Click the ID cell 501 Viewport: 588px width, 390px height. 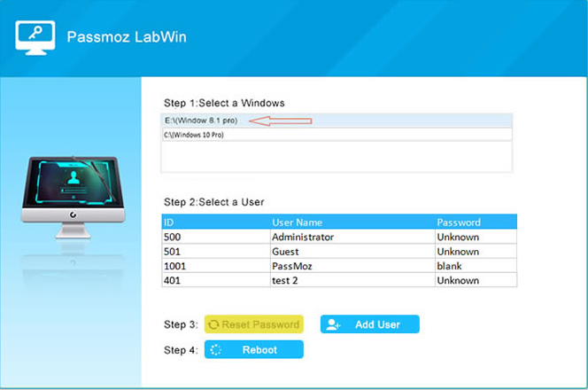point(216,252)
